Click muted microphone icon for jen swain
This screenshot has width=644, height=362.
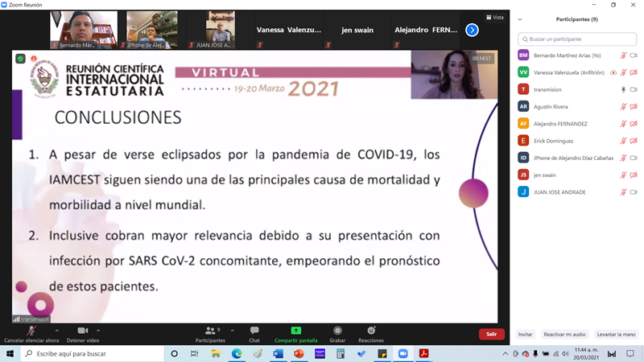pyautogui.click(x=623, y=175)
